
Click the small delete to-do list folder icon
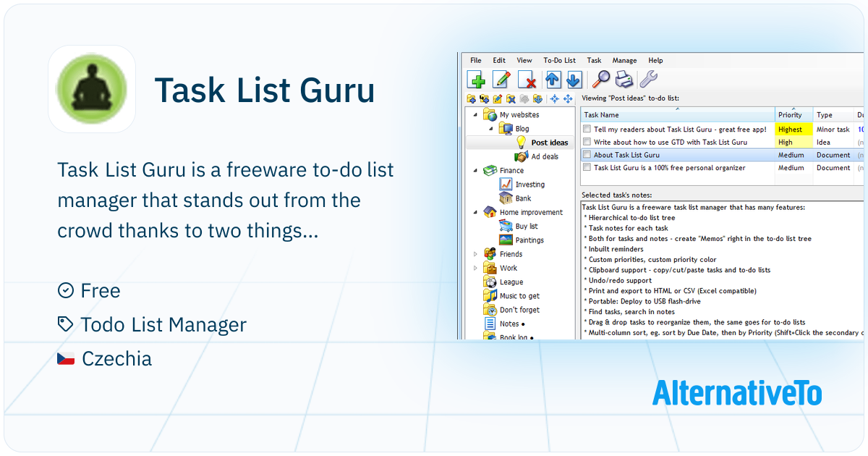(x=511, y=98)
